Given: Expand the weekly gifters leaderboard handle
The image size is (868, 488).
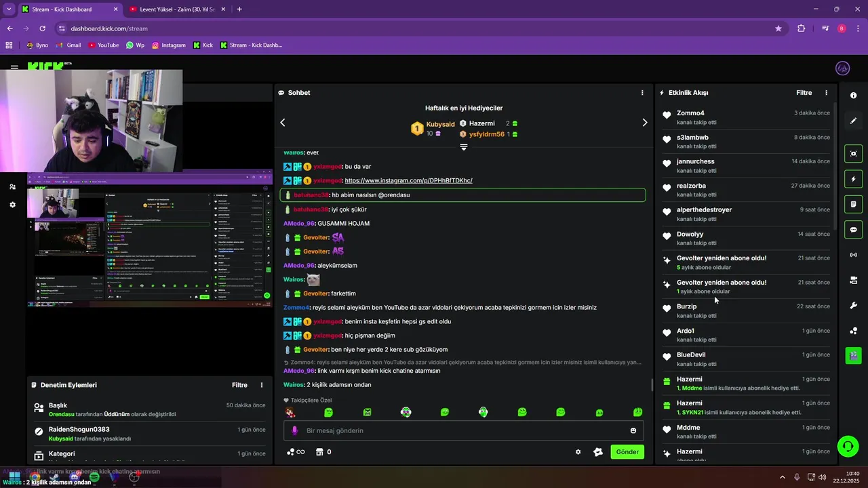Looking at the screenshot, I should [x=464, y=147].
